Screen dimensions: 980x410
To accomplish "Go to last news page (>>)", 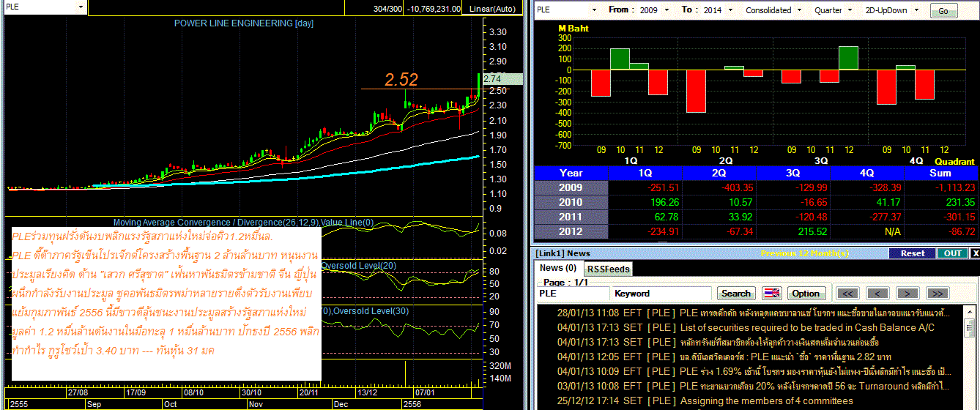I will pos(937,294).
